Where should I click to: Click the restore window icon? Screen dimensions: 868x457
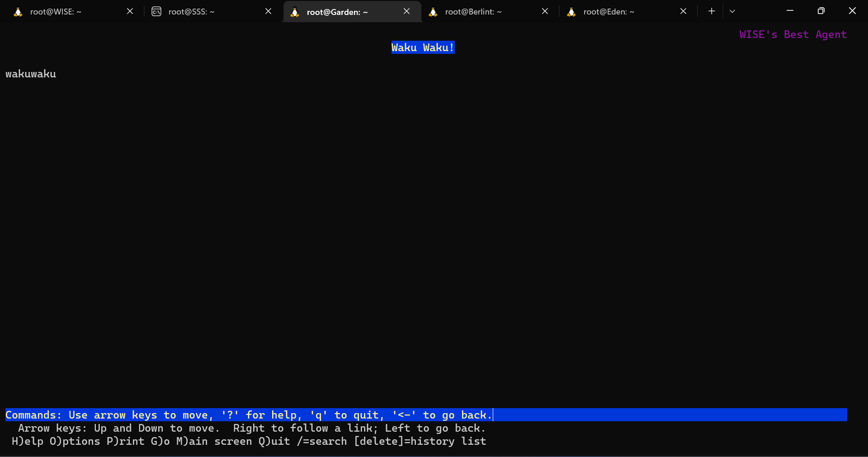[x=821, y=11]
